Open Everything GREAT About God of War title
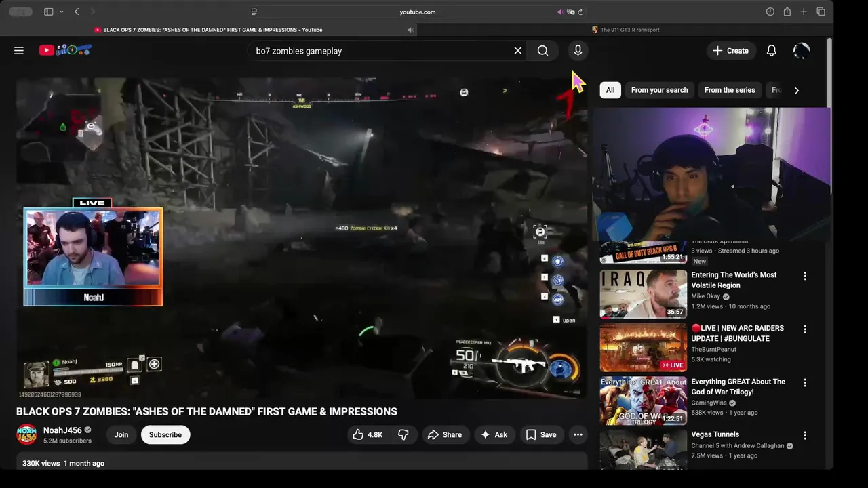This screenshot has width=868, height=488. 738,386
